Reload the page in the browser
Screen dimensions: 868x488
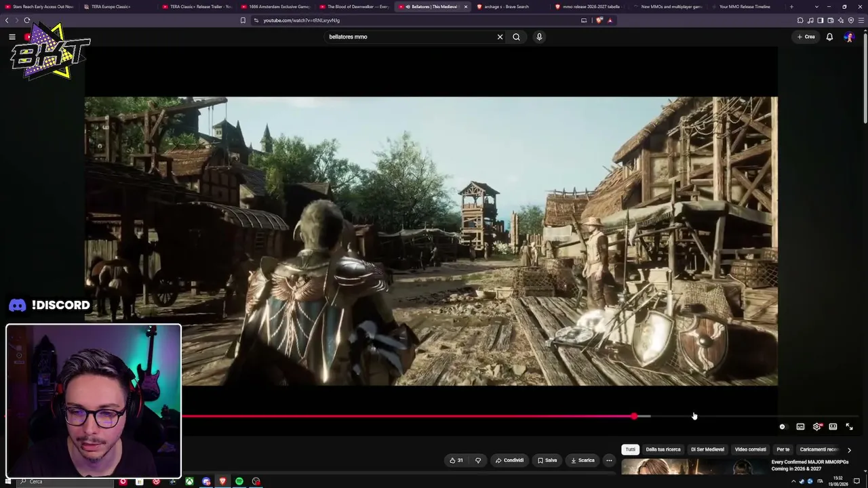click(27, 20)
